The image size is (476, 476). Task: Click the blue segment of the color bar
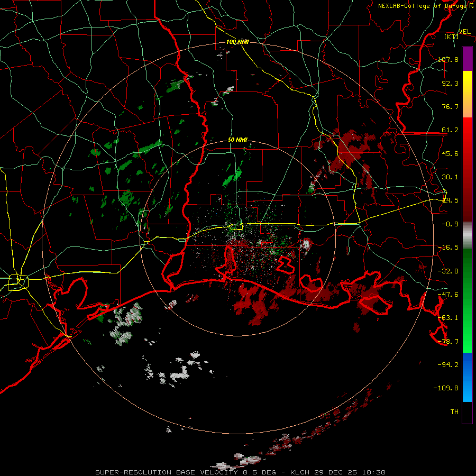point(467,377)
